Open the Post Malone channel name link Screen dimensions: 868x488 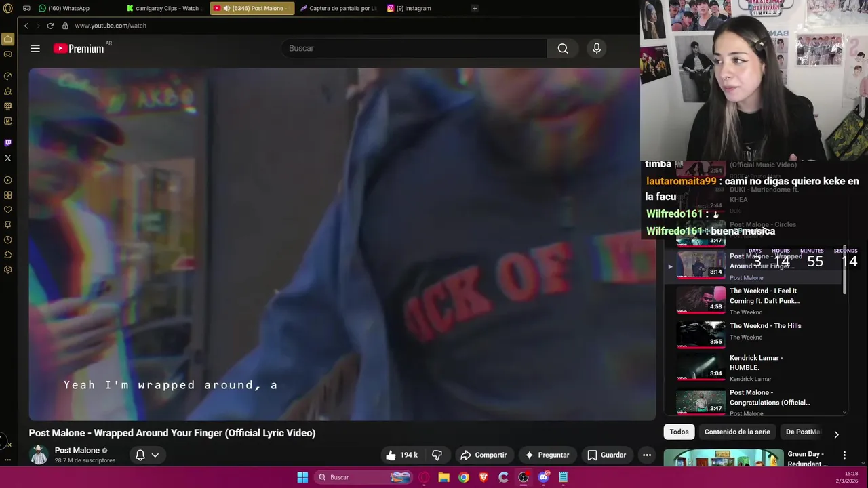pos(77,451)
